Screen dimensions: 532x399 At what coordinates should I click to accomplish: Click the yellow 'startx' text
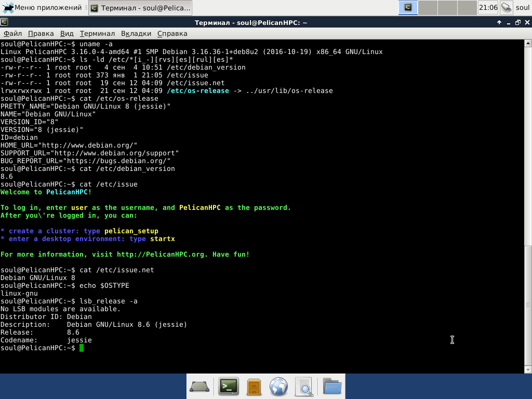163,239
